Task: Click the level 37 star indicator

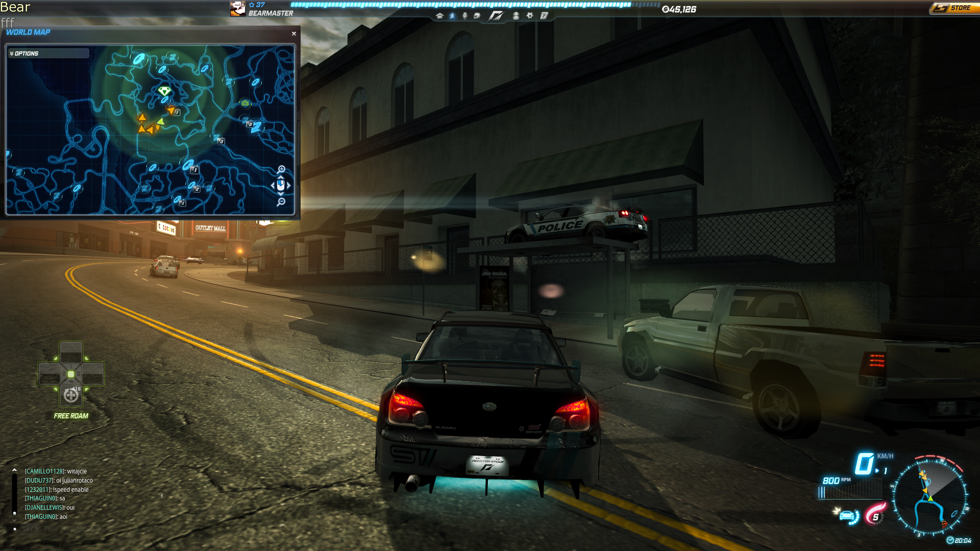Action: tap(257, 5)
